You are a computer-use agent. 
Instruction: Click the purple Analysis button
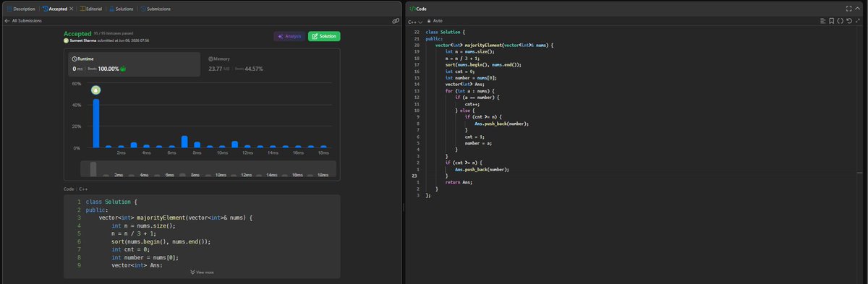(x=289, y=36)
